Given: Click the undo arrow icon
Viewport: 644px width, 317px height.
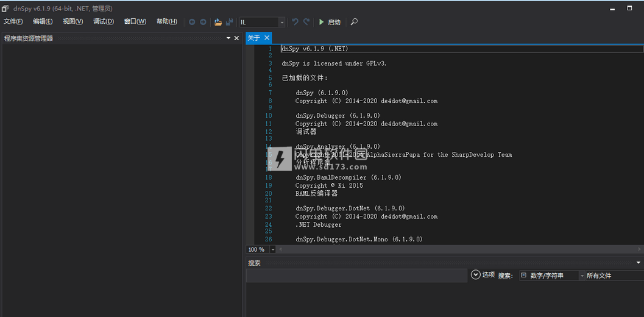Looking at the screenshot, I should (x=295, y=22).
